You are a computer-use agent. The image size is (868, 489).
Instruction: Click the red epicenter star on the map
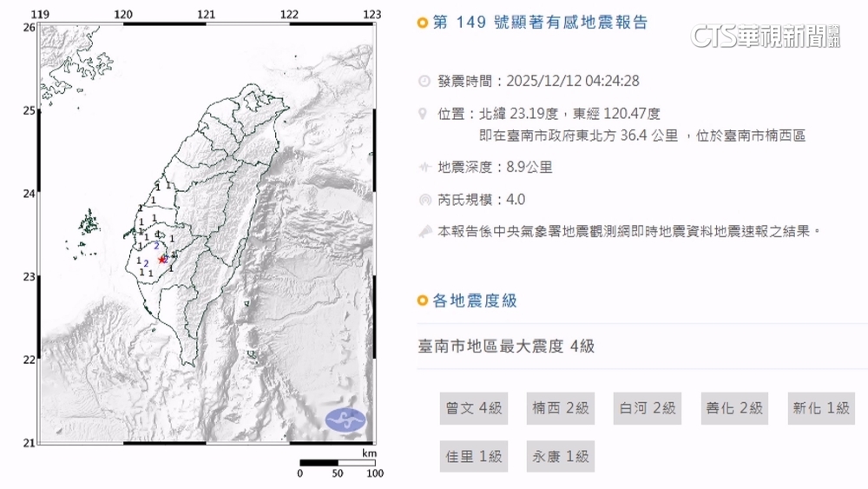[x=161, y=259]
